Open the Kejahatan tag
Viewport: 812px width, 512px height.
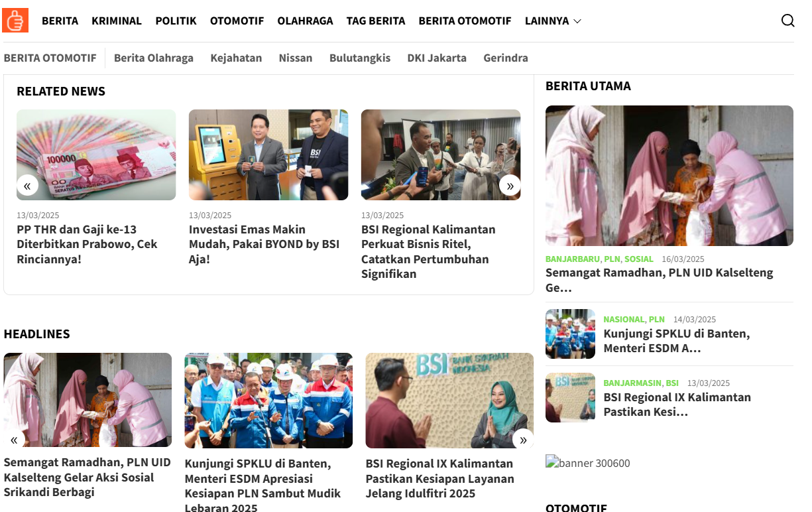pyautogui.click(x=236, y=58)
